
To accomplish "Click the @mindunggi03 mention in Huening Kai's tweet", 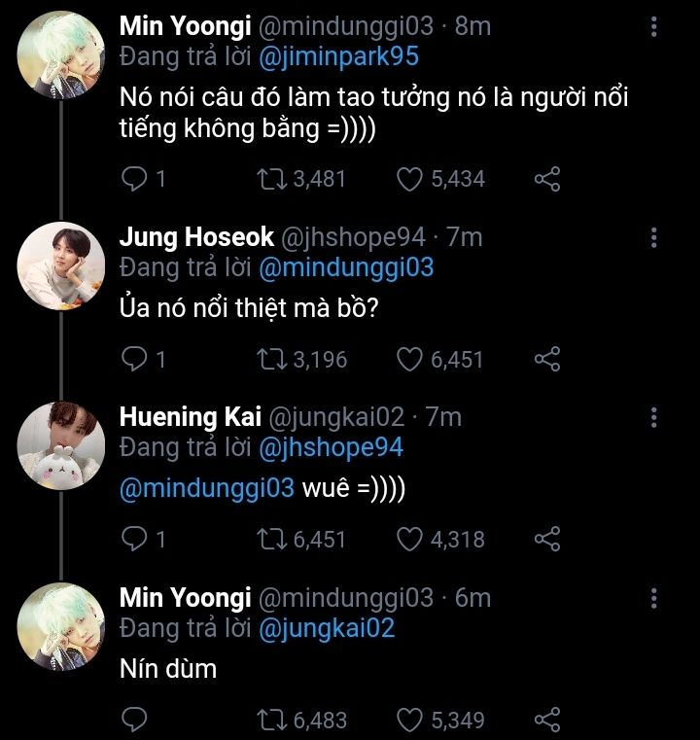I will [x=206, y=489].
